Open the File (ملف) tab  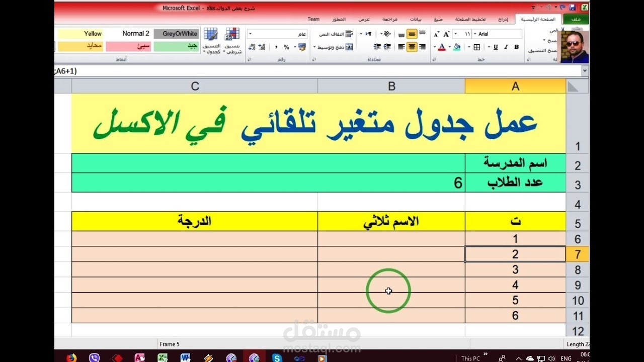pyautogui.click(x=576, y=19)
